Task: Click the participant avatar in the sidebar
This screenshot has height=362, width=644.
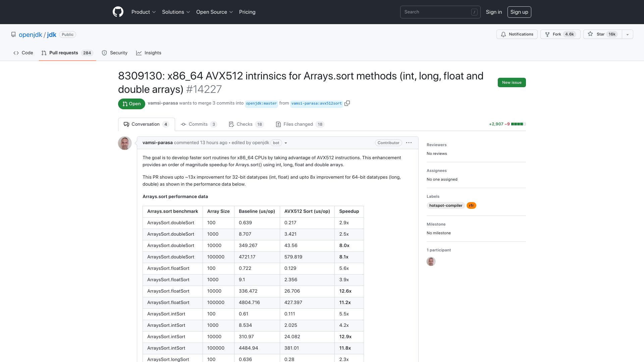Action: [x=431, y=261]
